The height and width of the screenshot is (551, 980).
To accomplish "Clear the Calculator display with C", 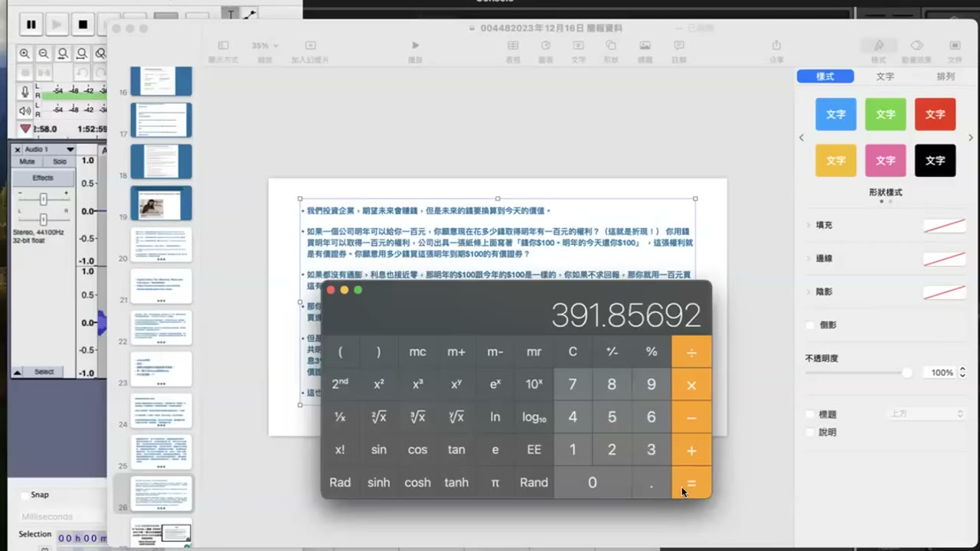I will coord(573,352).
